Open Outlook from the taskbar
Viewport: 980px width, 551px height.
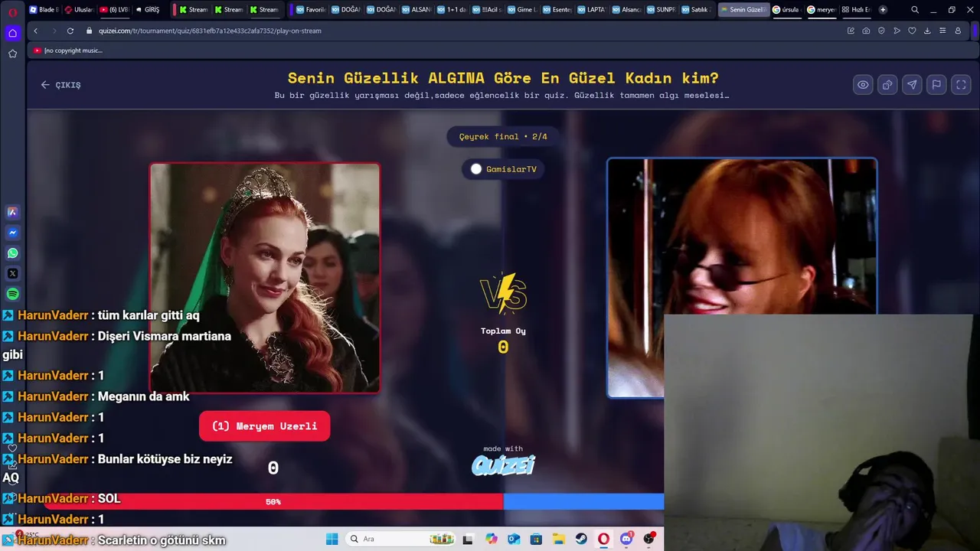click(514, 539)
